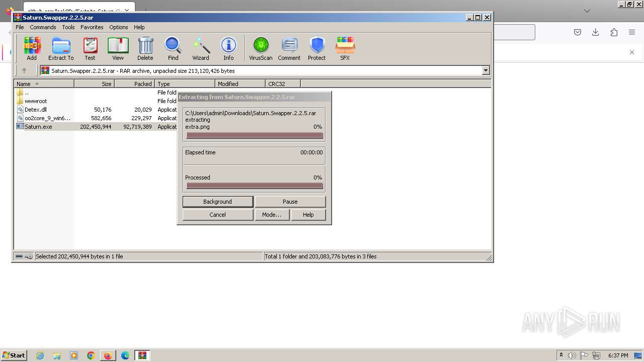Open File Explorer from taskbar

[x=57, y=355]
